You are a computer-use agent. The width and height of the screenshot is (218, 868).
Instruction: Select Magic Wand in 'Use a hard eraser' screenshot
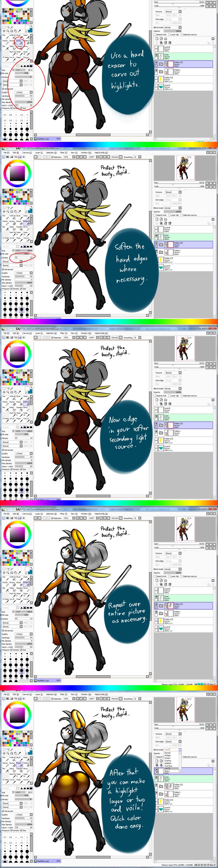pyautogui.click(x=11, y=27)
